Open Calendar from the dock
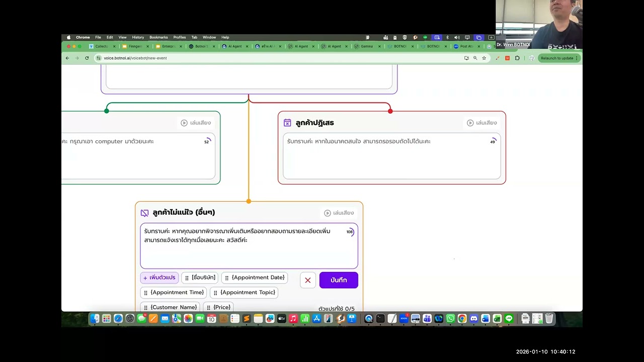Viewport: 644px width, 362px height. tap(211, 318)
